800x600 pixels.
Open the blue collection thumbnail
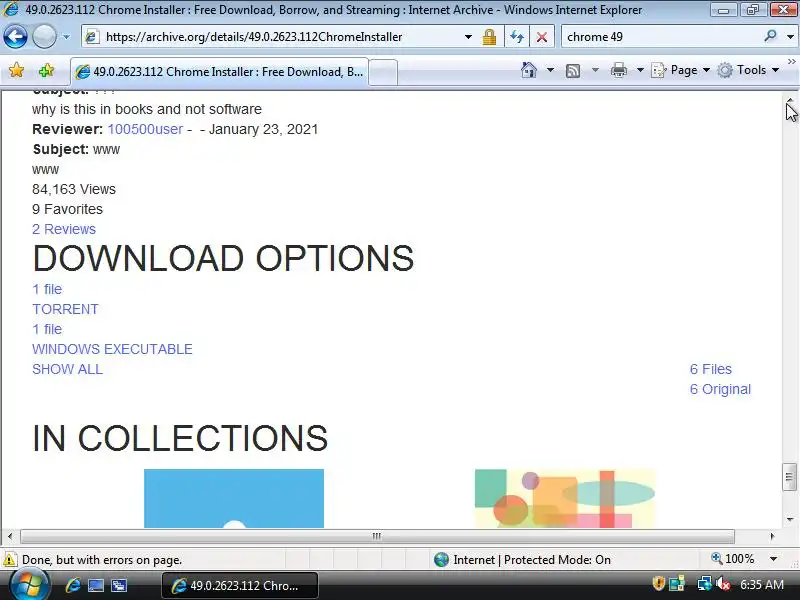(x=234, y=498)
